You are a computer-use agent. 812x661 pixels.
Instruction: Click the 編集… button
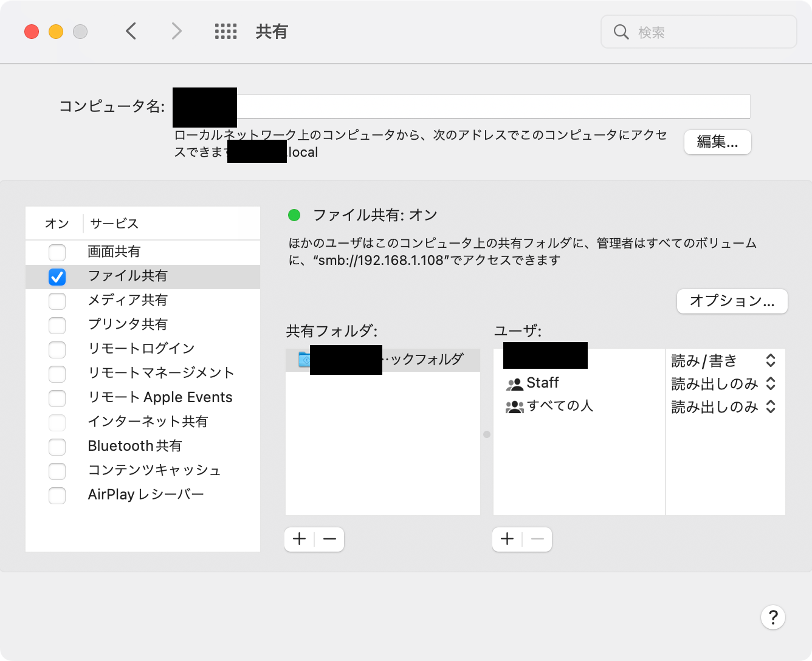[x=717, y=142]
